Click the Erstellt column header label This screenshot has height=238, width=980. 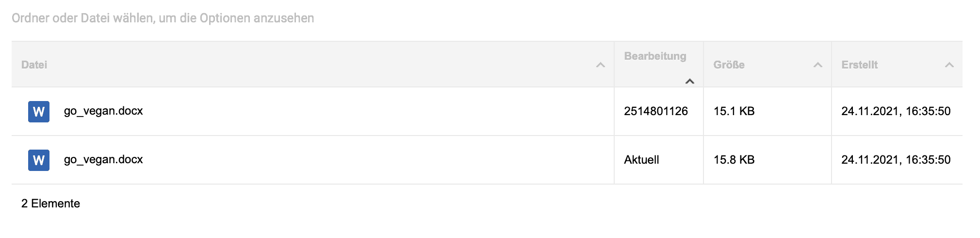pyautogui.click(x=859, y=65)
